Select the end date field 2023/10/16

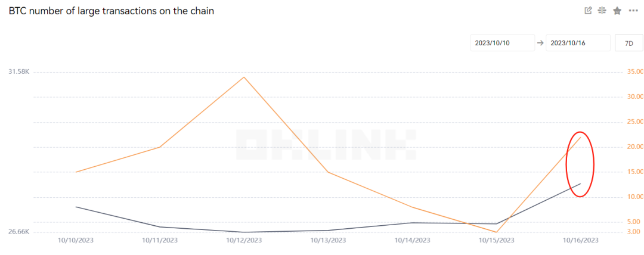tap(577, 43)
